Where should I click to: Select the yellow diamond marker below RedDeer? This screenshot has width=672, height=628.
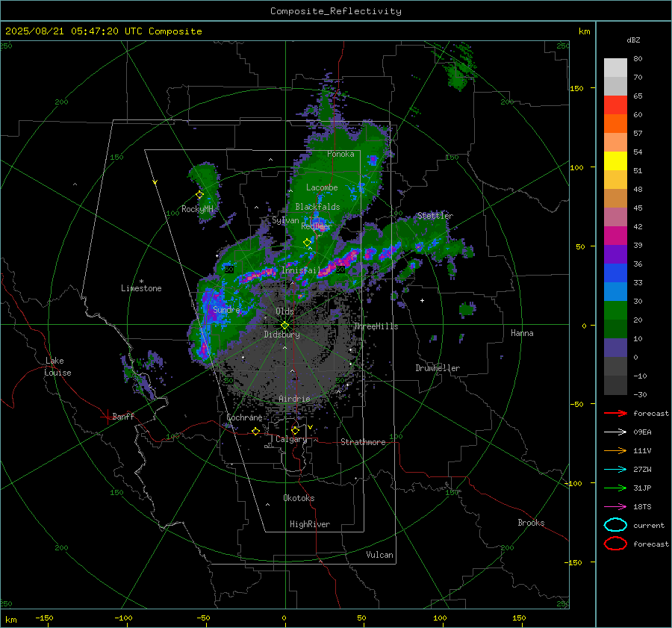click(307, 243)
